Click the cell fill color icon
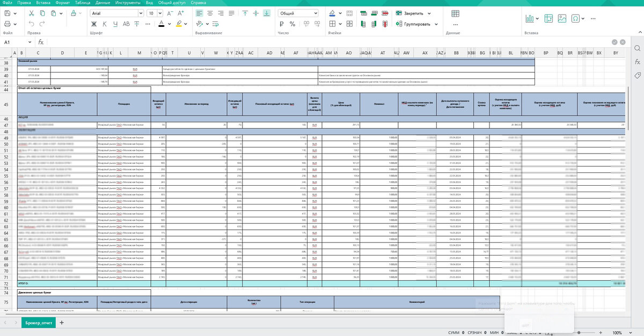This screenshot has height=336, width=644. 332,13
